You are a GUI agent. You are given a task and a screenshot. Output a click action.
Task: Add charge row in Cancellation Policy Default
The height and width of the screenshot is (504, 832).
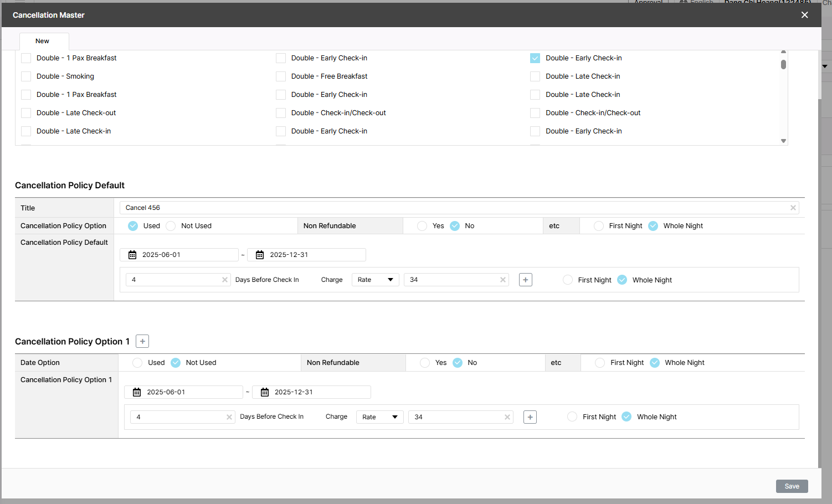526,280
